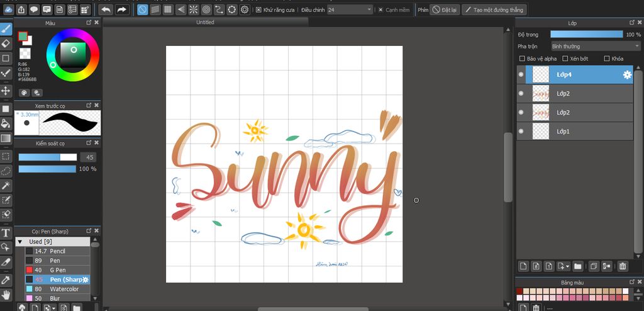The width and height of the screenshot is (644, 311).
Task: Click the Độ trong layer opacity slider
Action: pyautogui.click(x=587, y=34)
